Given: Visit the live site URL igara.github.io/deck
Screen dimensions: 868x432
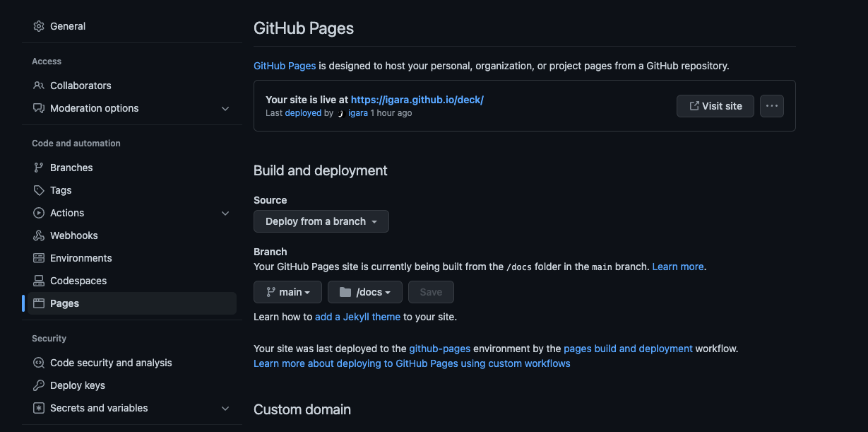Looking at the screenshot, I should click(x=417, y=99).
